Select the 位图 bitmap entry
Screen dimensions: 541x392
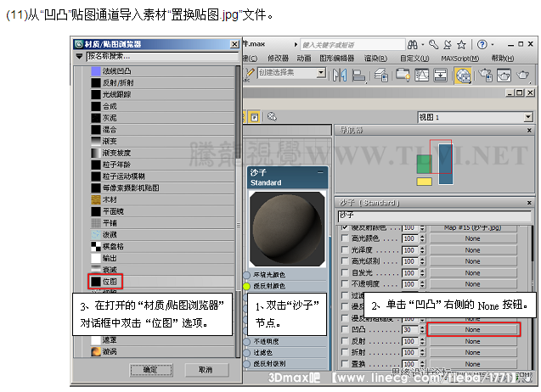click(x=162, y=282)
